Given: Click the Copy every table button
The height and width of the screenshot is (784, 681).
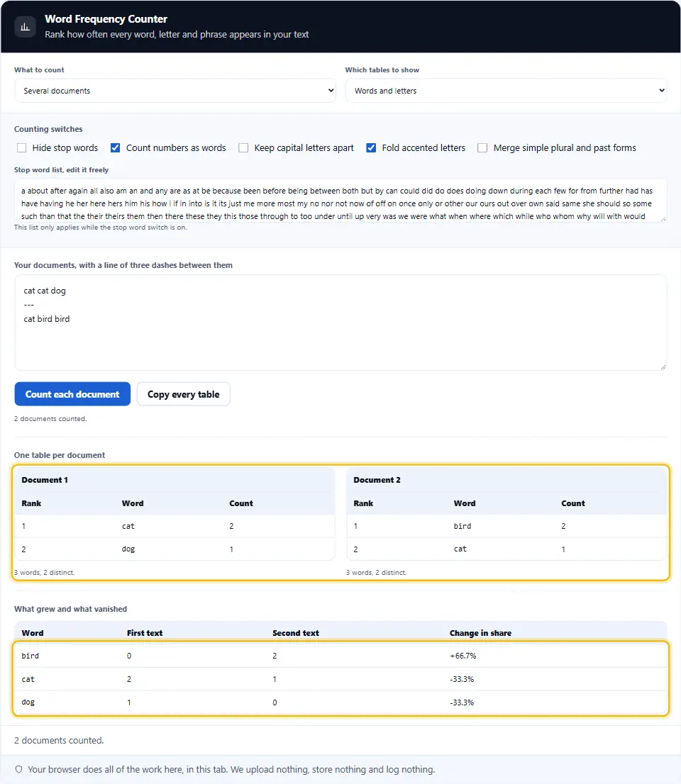Looking at the screenshot, I should 183,394.
